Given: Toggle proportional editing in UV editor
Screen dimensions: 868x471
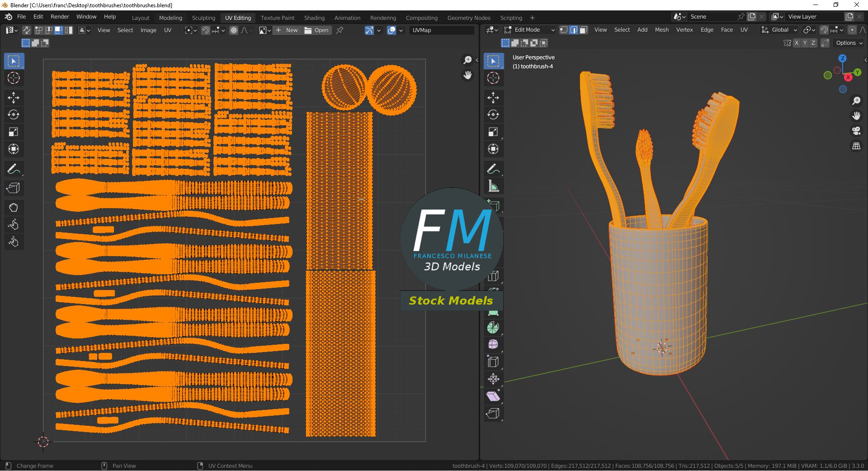Looking at the screenshot, I should click(234, 30).
